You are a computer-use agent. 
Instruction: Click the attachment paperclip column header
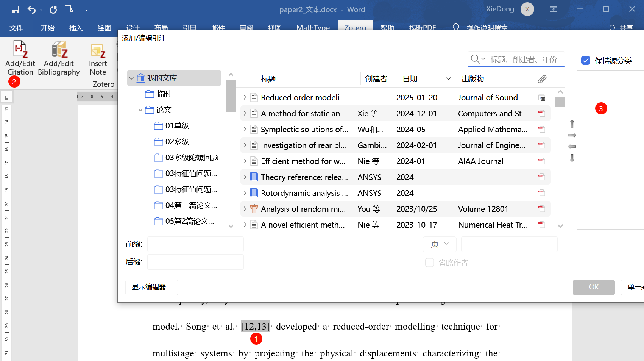(542, 79)
